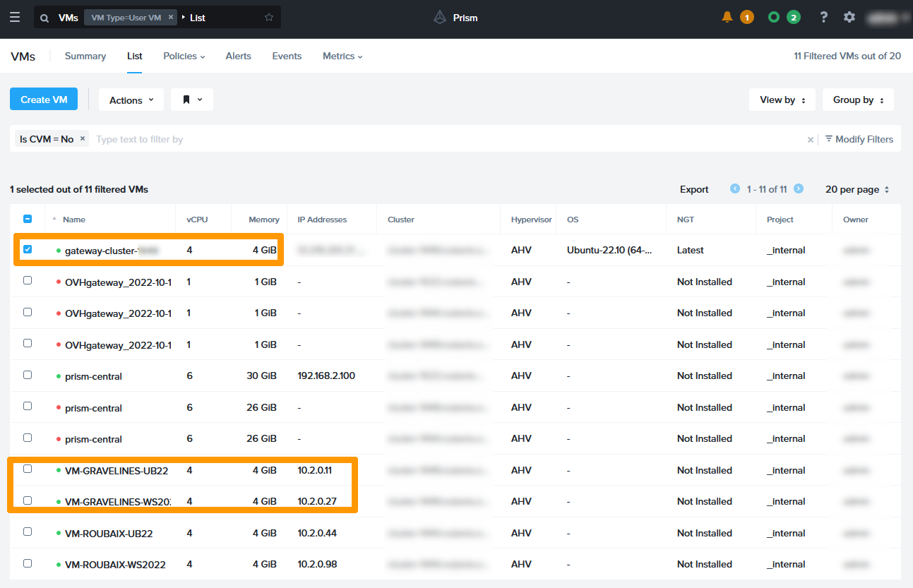Toggle the select-all header checkbox
Image resolution: width=913 pixels, height=588 pixels.
(x=28, y=219)
